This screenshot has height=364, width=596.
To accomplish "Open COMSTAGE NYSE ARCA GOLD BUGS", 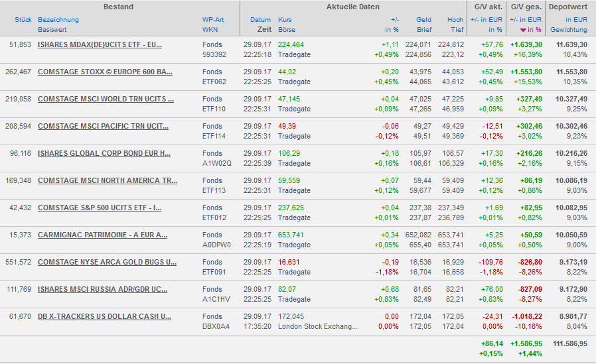I will (x=107, y=262).
